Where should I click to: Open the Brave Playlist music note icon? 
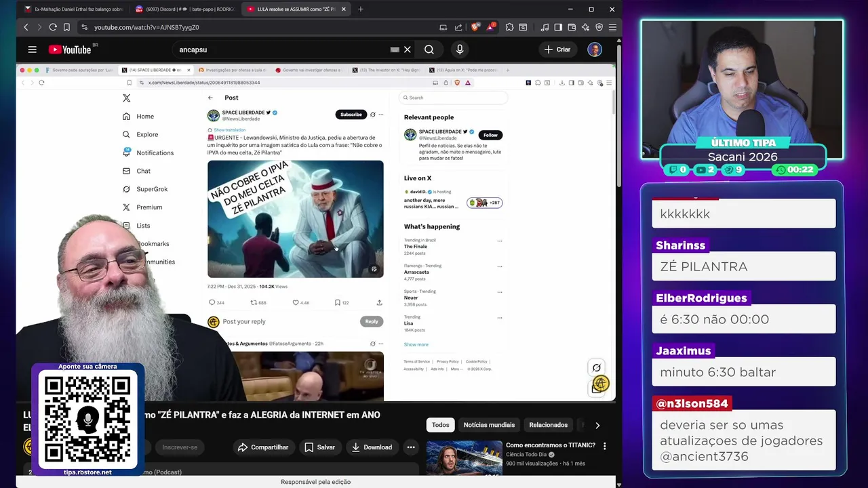pos(545,27)
